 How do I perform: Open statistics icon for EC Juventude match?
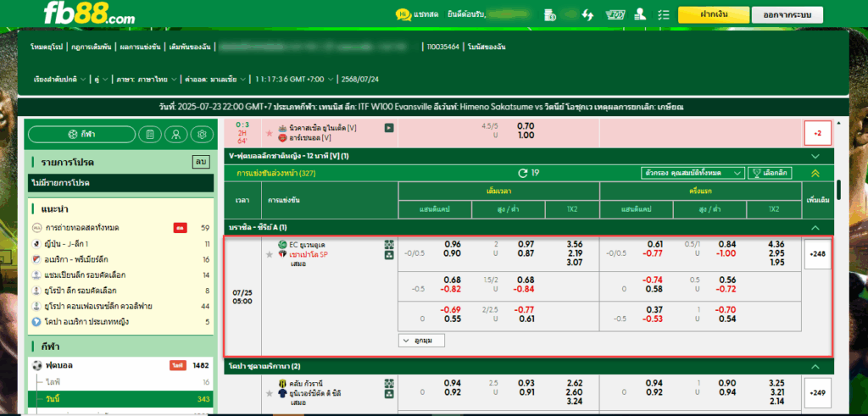point(388,255)
